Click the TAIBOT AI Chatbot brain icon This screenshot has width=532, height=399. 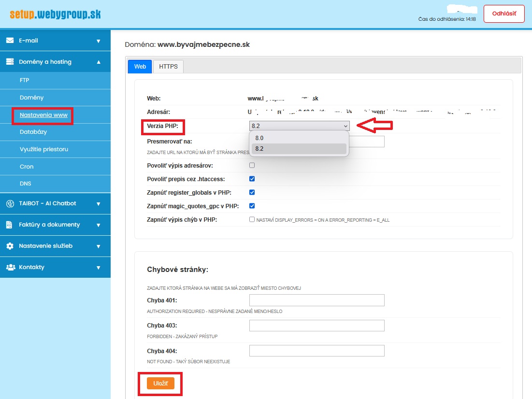(x=10, y=203)
